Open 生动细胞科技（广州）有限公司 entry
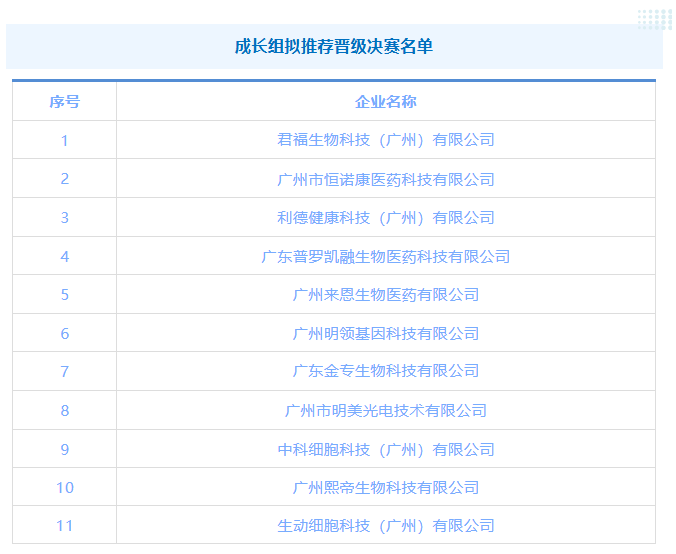Image resolution: width=676 pixels, height=554 pixels. 385,525
